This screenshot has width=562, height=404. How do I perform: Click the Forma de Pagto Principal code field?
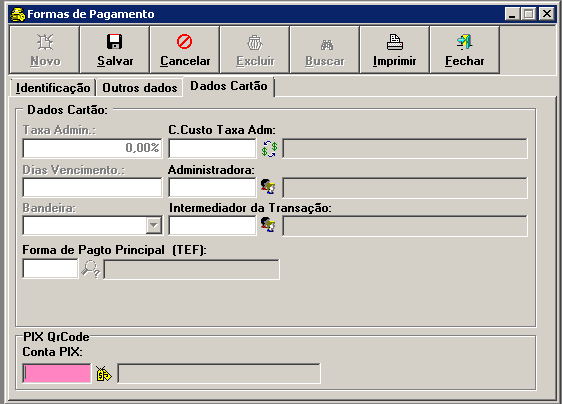(x=50, y=268)
